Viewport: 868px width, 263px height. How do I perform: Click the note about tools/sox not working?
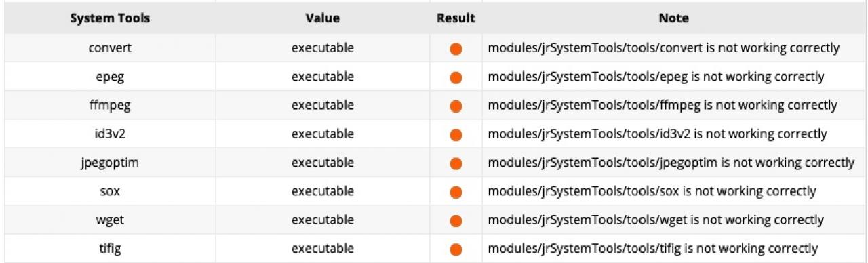[x=652, y=191]
